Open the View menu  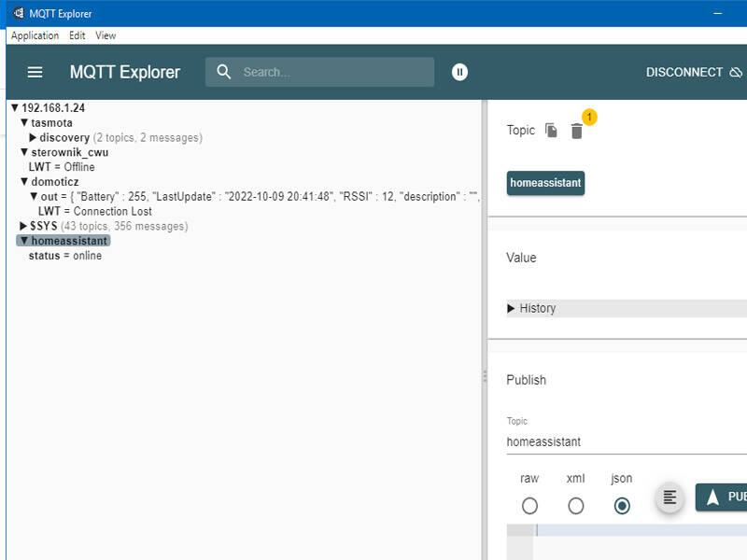[x=106, y=35]
